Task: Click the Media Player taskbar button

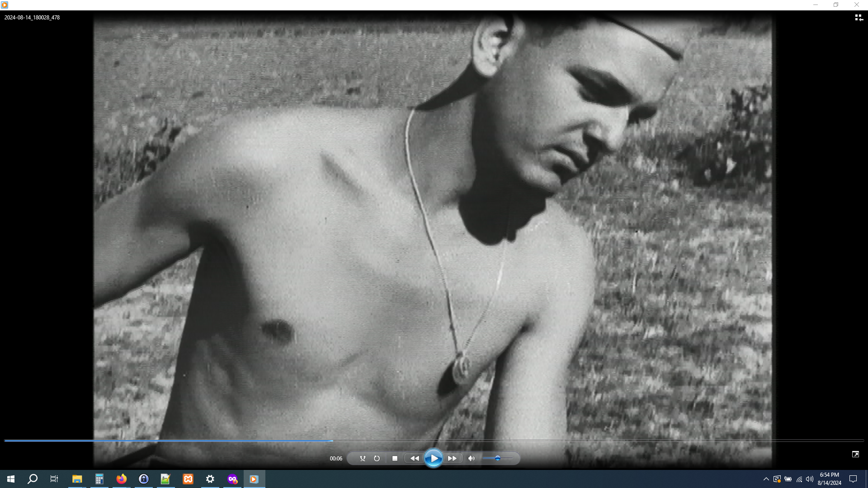Action: [x=254, y=479]
